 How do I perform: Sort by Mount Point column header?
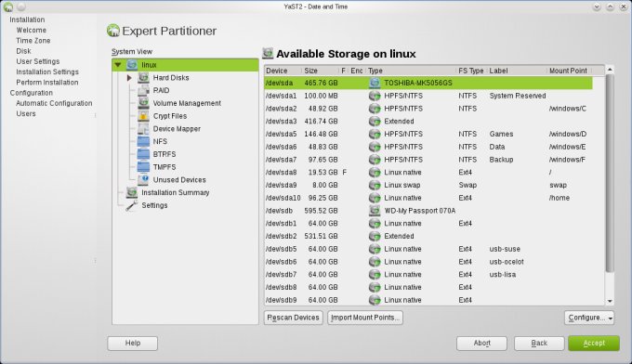point(568,71)
